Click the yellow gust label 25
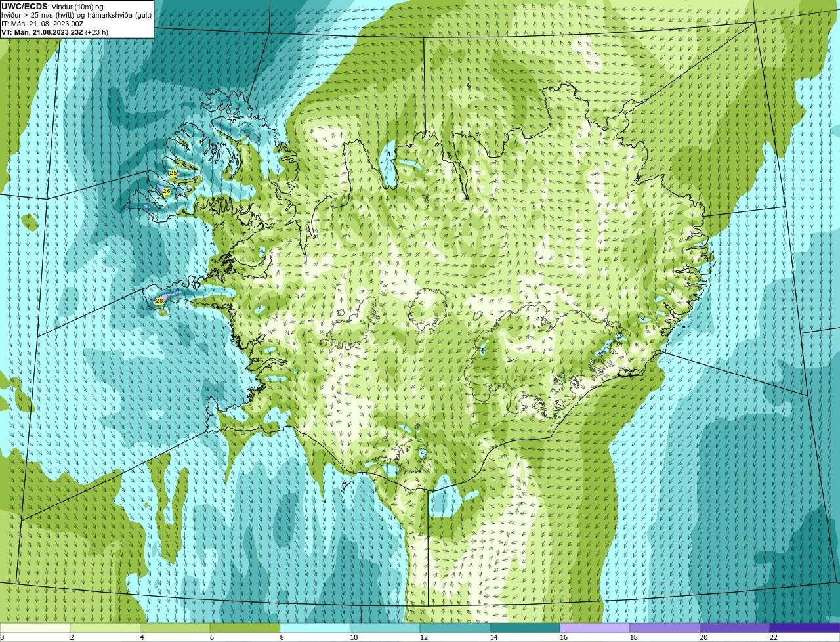 tap(173, 173)
